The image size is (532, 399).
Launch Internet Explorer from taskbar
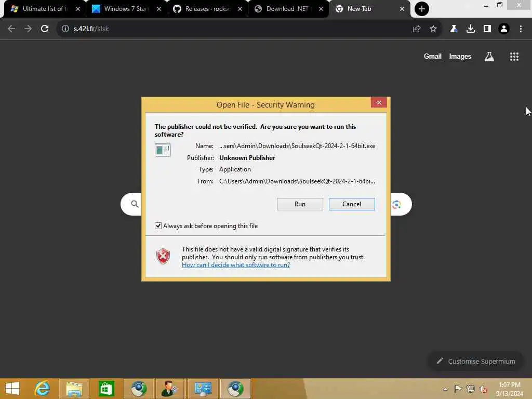click(42, 389)
